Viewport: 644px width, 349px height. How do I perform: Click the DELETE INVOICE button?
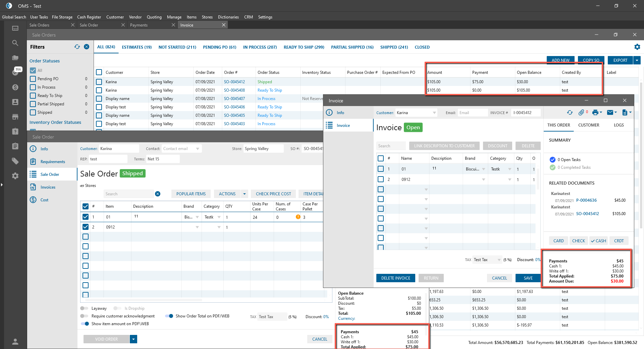pos(395,278)
